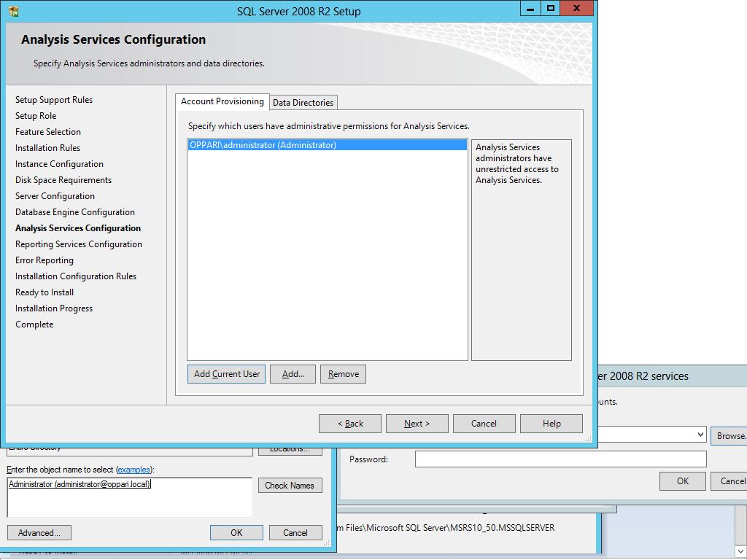
Task: Click Installation Configuration Rules step
Action: pos(76,276)
